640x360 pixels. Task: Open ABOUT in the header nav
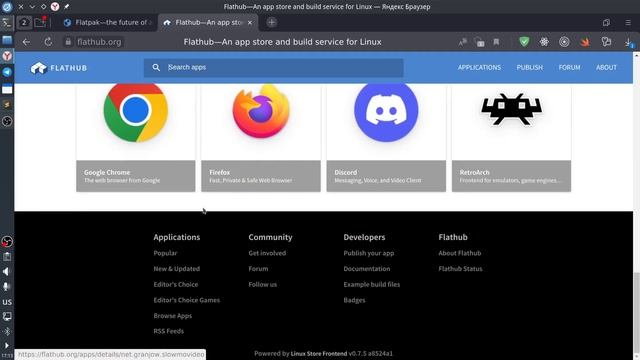tap(606, 67)
